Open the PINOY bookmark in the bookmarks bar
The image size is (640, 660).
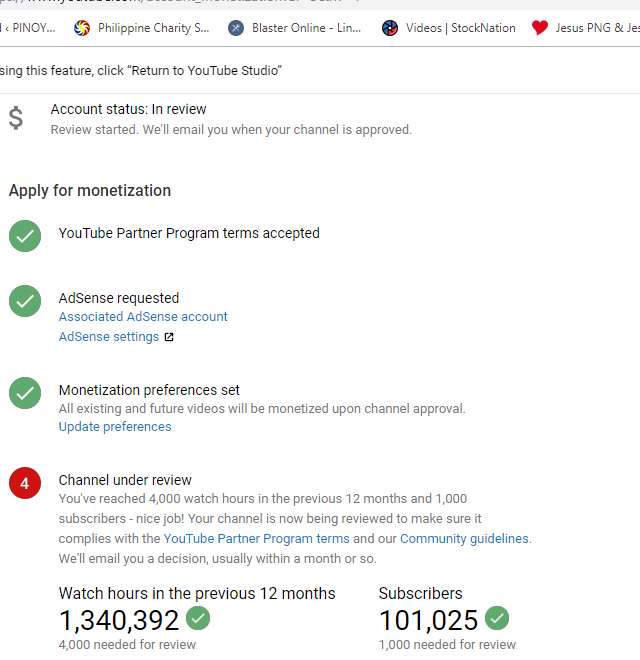28,28
